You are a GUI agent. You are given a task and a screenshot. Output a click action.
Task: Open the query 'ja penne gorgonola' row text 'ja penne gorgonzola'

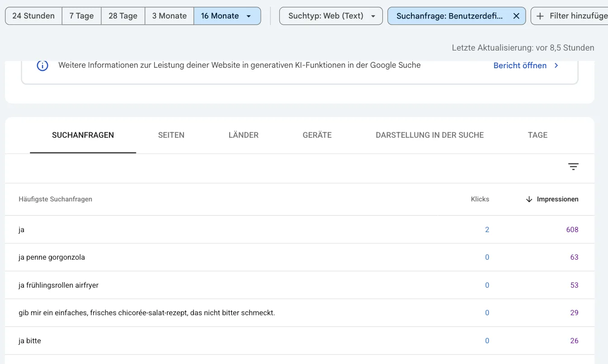(x=52, y=257)
